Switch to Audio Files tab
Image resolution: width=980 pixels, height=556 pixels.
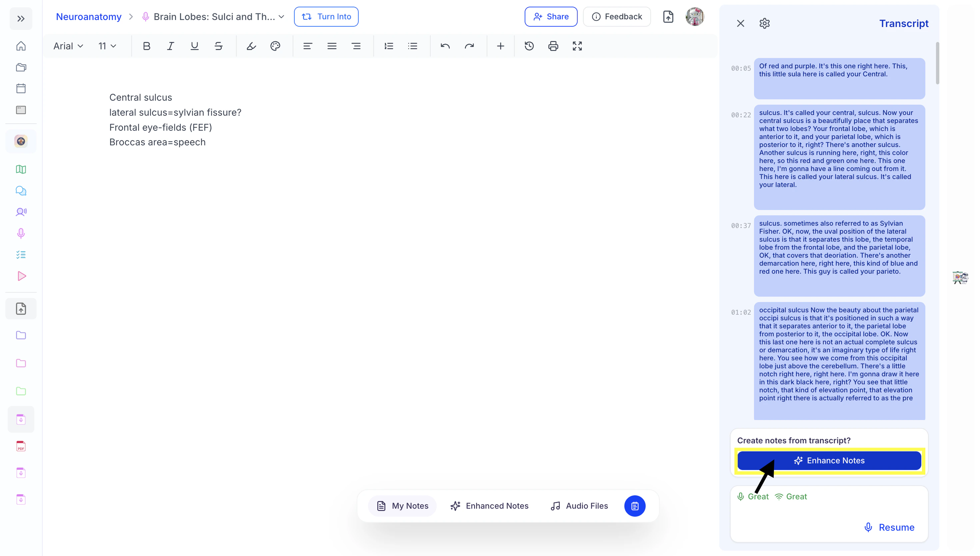579,506
